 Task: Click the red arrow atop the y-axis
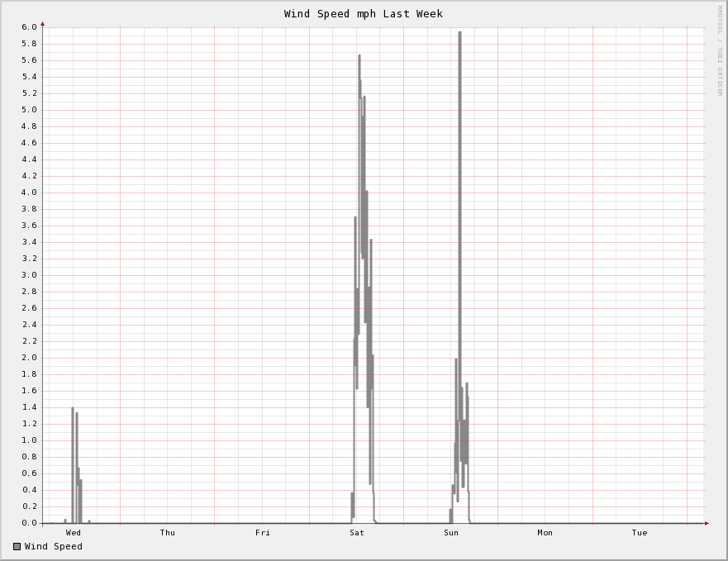[43, 24]
